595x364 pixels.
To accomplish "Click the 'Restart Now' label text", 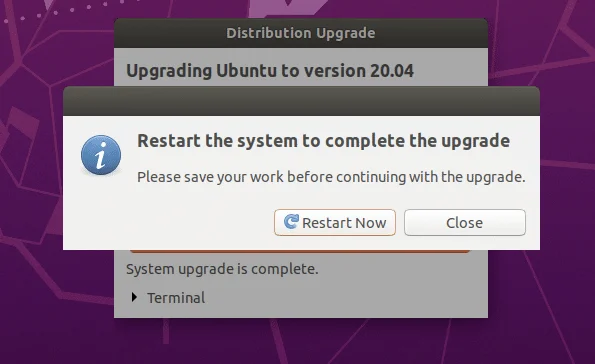I will (344, 223).
